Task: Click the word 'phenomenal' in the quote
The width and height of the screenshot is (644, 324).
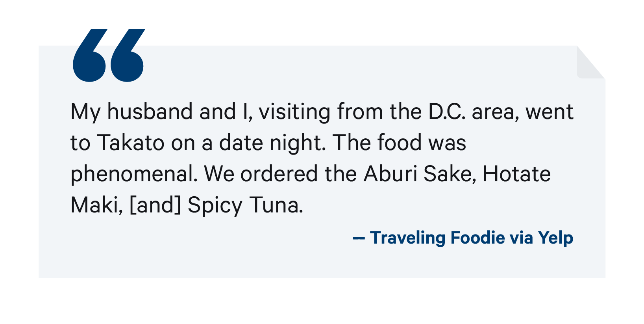Action: 134,175
